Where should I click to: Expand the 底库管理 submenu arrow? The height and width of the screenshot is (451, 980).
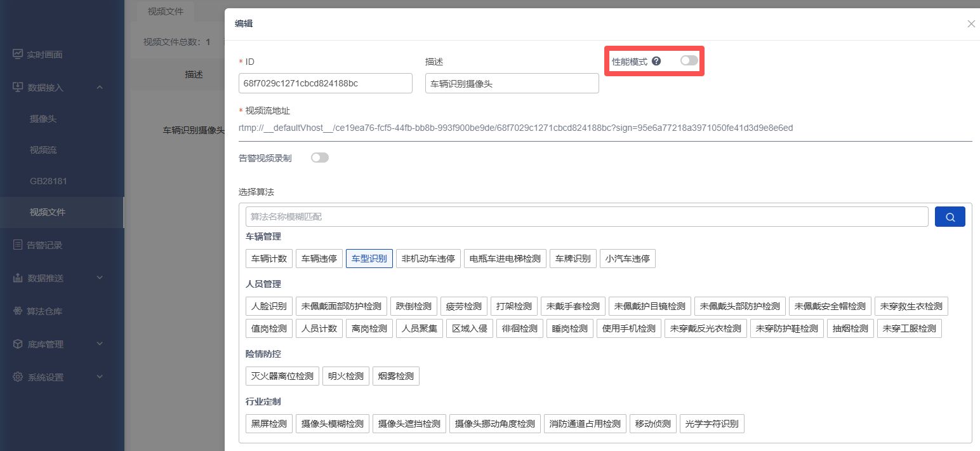point(100,344)
